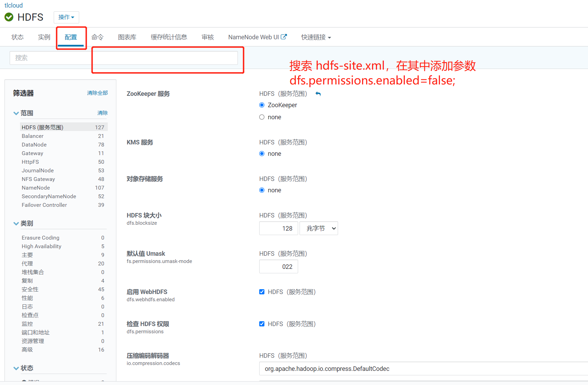Select the NameNode scope filter
This screenshot has width=588, height=385.
pos(36,188)
